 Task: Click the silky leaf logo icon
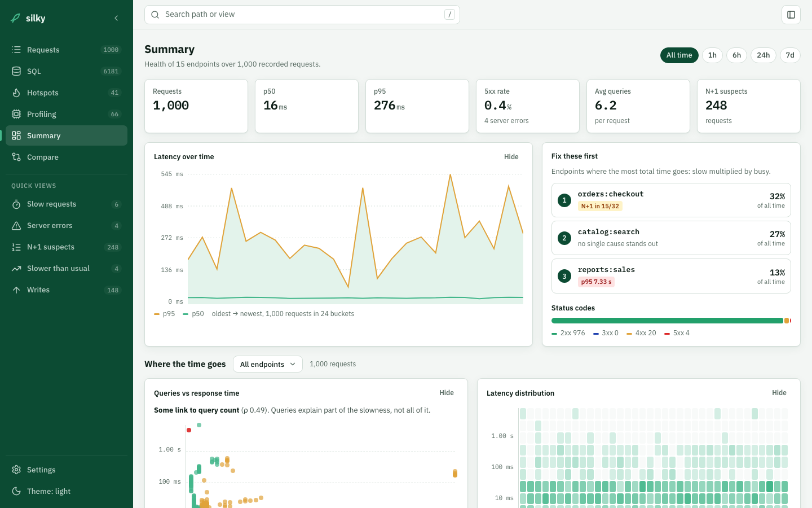pyautogui.click(x=16, y=18)
